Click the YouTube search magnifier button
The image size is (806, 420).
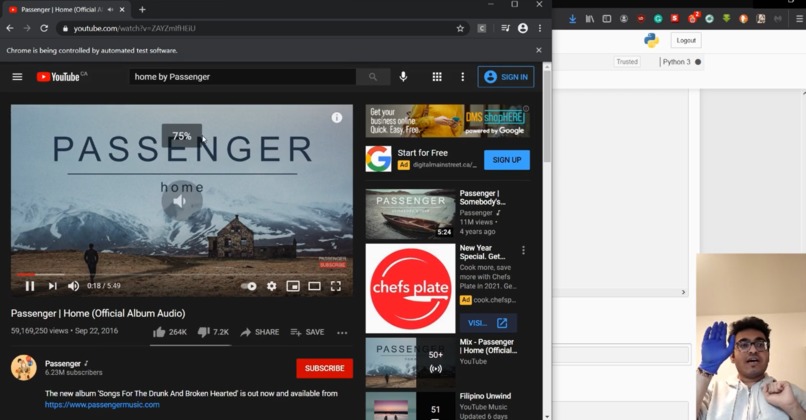click(x=373, y=77)
